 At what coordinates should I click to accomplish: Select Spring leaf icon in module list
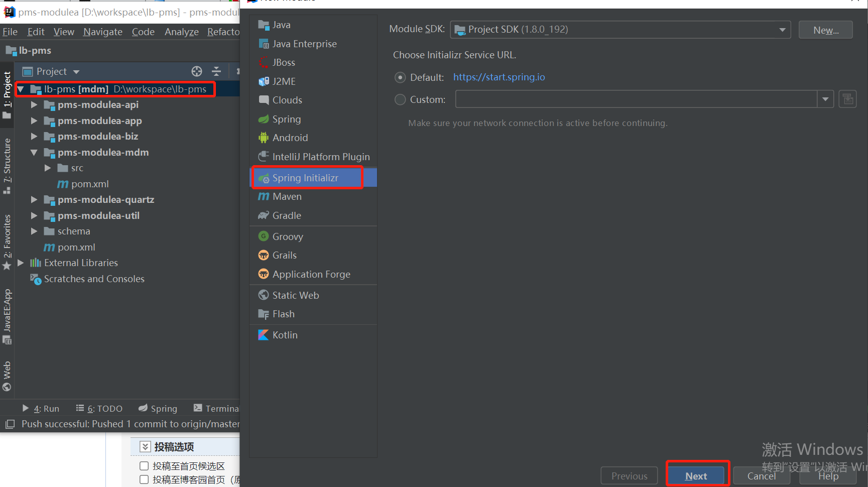pos(264,119)
